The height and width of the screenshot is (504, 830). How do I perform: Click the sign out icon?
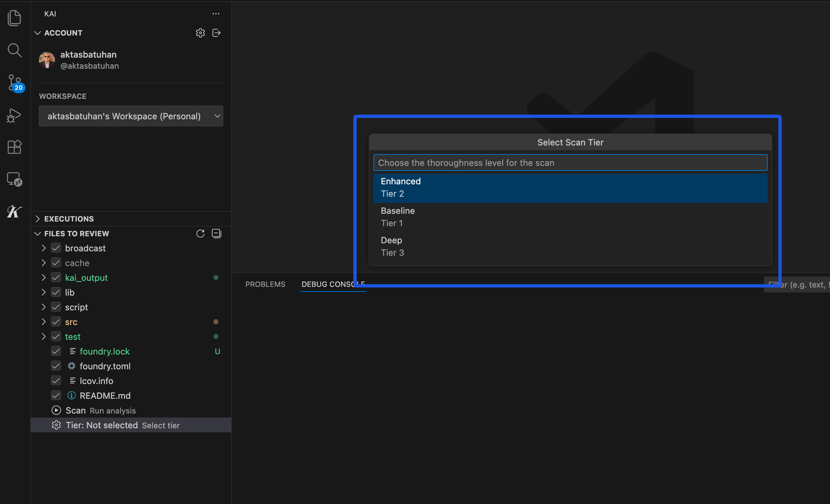click(216, 33)
